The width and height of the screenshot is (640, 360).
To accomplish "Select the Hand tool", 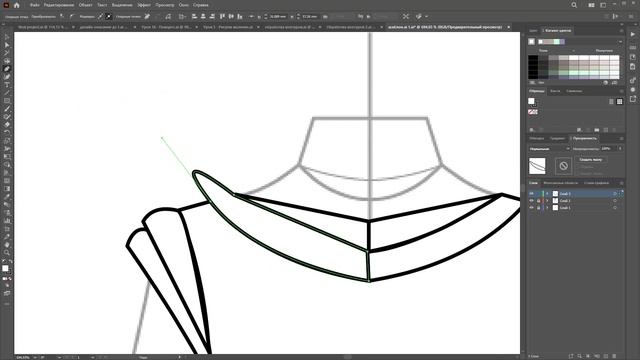I will (x=7, y=244).
